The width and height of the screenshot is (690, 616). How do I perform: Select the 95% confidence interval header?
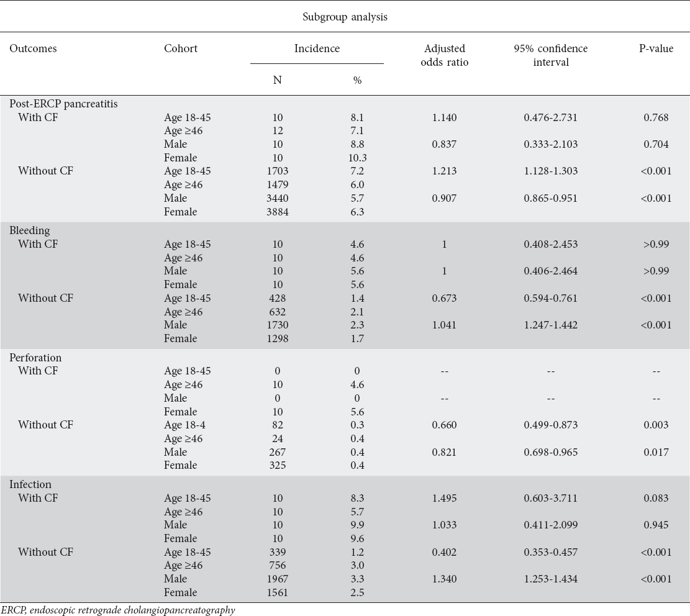click(550, 55)
